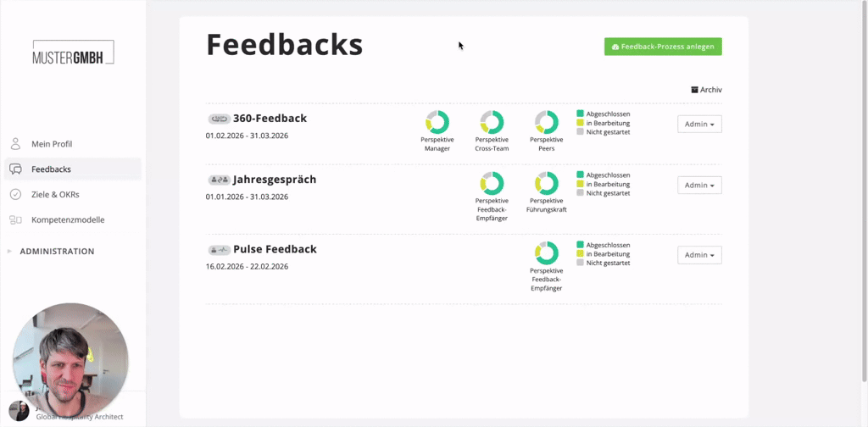The height and width of the screenshot is (427, 868).
Task: Click the Feedbacks speech bubble icon
Action: click(15, 169)
